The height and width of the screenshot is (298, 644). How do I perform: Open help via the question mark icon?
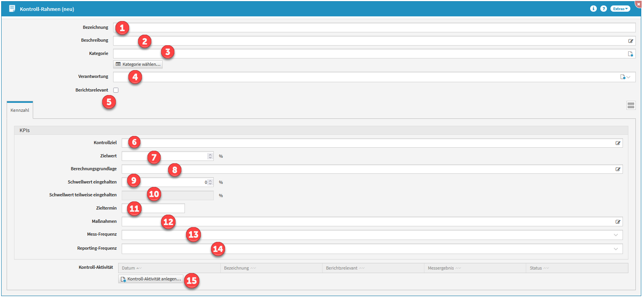click(x=603, y=9)
